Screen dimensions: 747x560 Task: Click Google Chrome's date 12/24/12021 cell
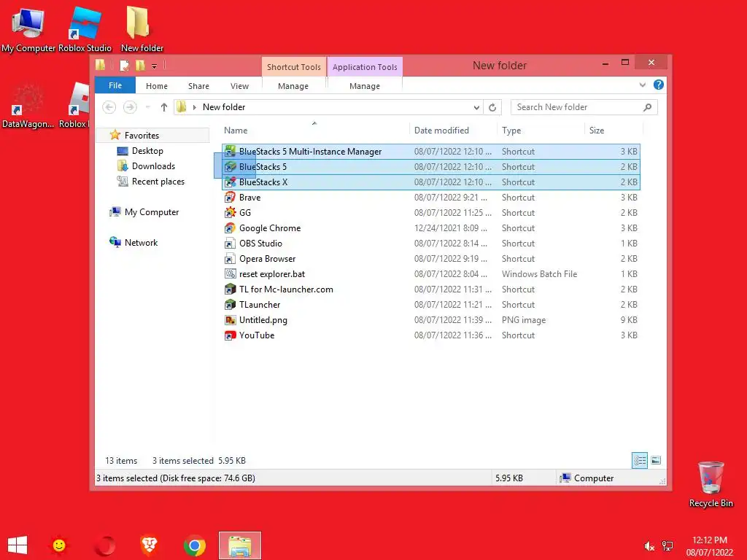point(451,228)
